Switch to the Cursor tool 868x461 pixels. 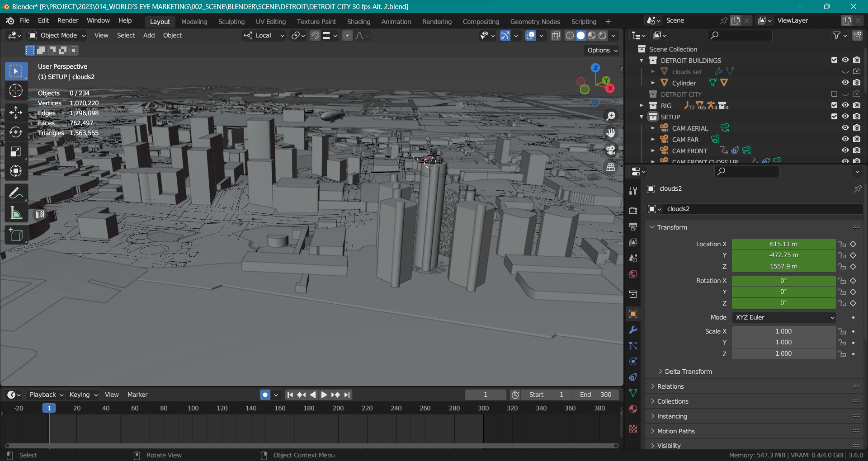click(x=16, y=91)
